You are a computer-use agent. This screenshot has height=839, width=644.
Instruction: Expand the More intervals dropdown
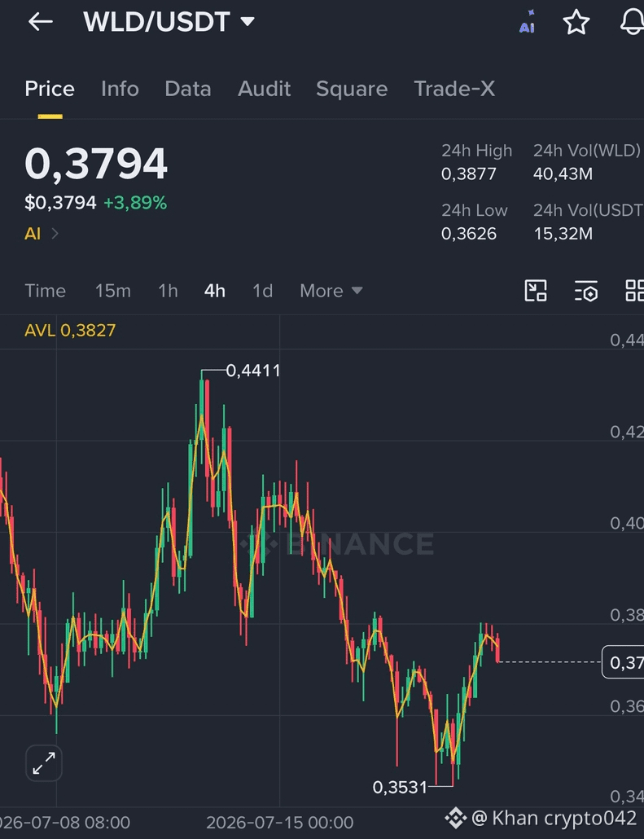point(331,291)
